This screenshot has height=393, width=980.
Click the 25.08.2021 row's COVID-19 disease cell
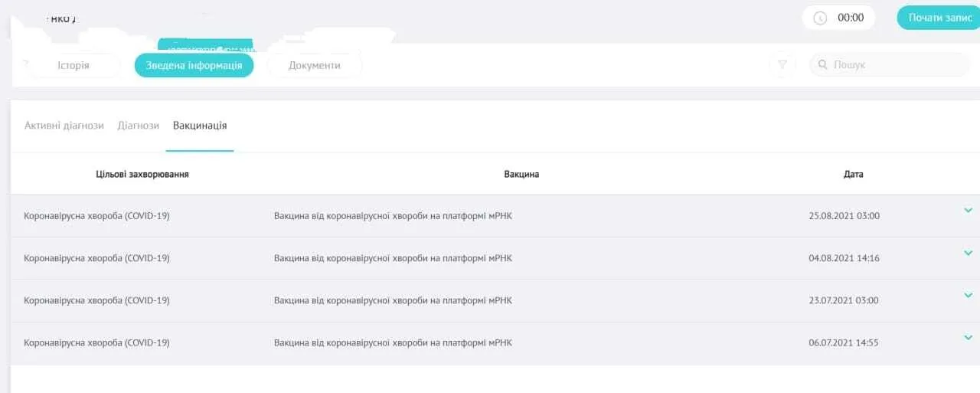[97, 216]
